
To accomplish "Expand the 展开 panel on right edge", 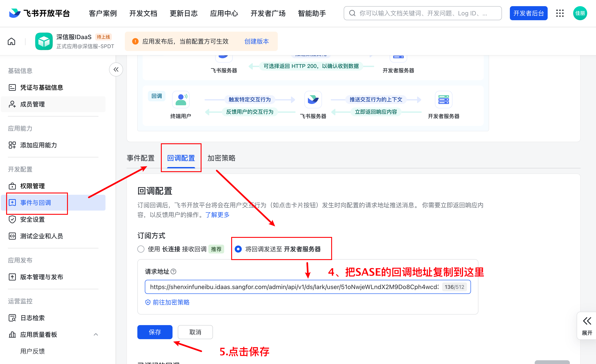I will 587,325.
